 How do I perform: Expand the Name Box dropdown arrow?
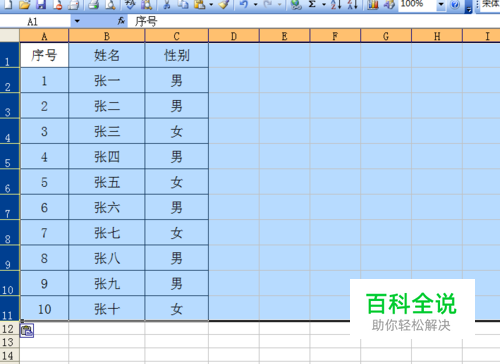77,21
